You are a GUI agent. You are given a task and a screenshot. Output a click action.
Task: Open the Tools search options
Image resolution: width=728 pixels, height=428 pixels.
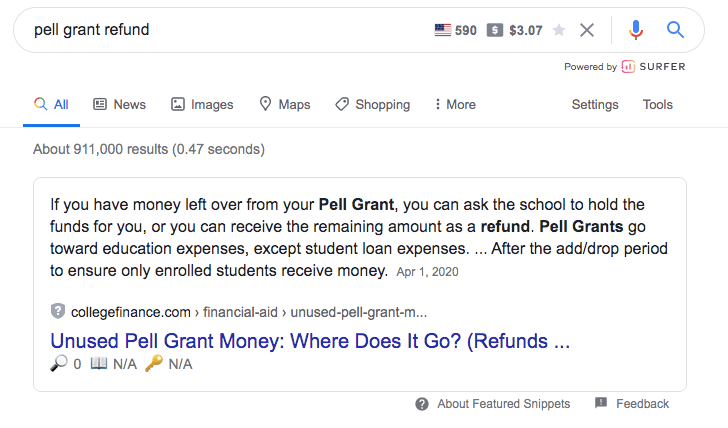pyautogui.click(x=657, y=104)
